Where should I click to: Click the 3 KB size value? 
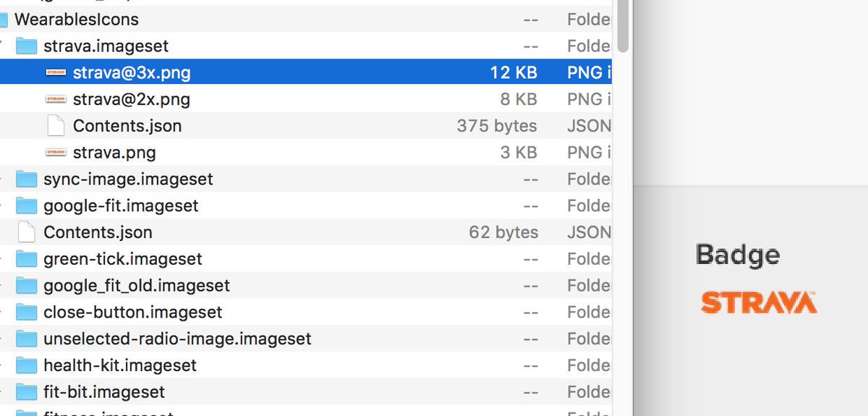click(x=518, y=153)
